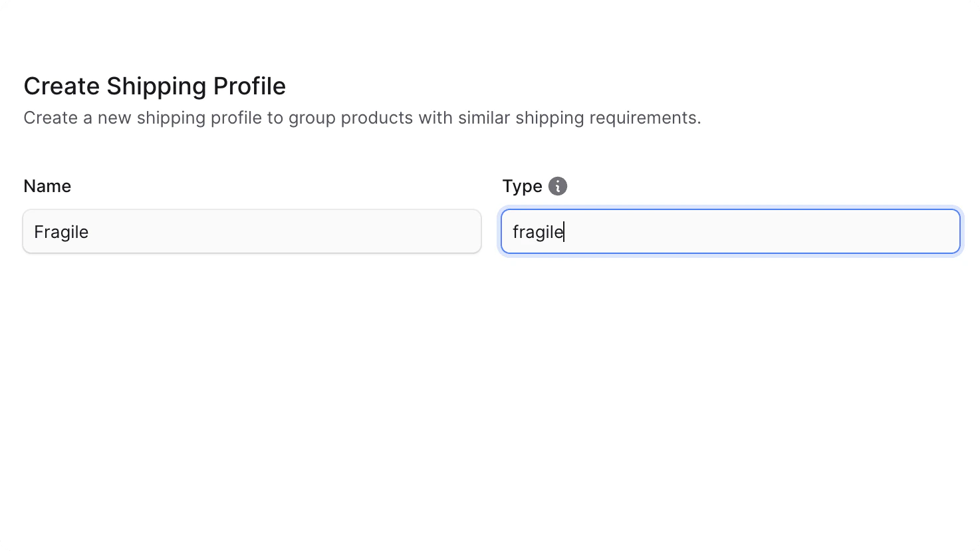Focus the Type input containing fragile
This screenshot has height=551, width=980.
(x=729, y=231)
